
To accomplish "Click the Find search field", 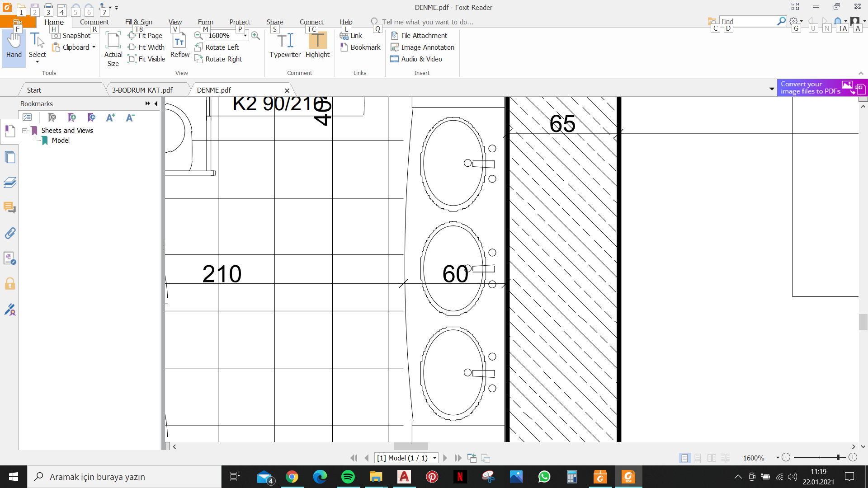I will (x=748, y=21).
